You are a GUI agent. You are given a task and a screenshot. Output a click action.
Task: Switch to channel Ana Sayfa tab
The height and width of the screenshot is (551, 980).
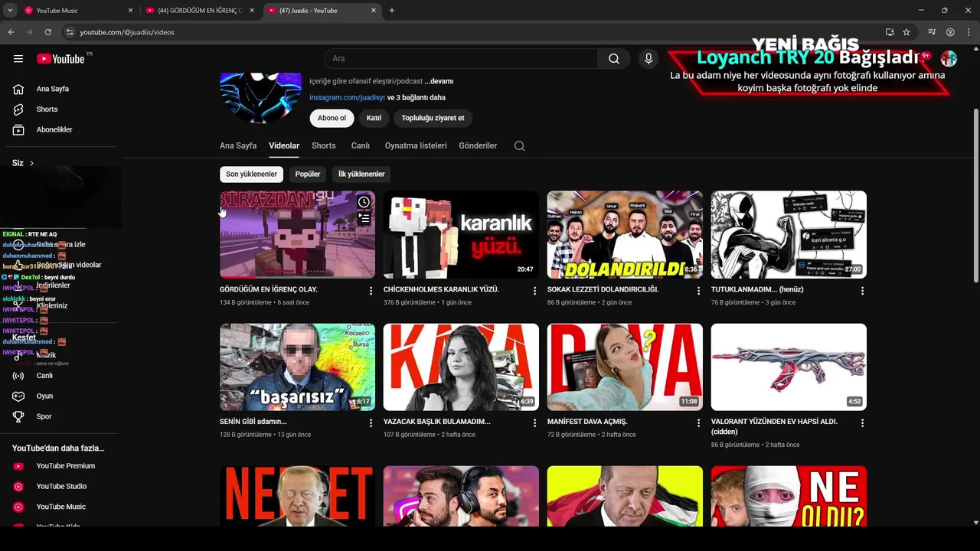pyautogui.click(x=238, y=145)
